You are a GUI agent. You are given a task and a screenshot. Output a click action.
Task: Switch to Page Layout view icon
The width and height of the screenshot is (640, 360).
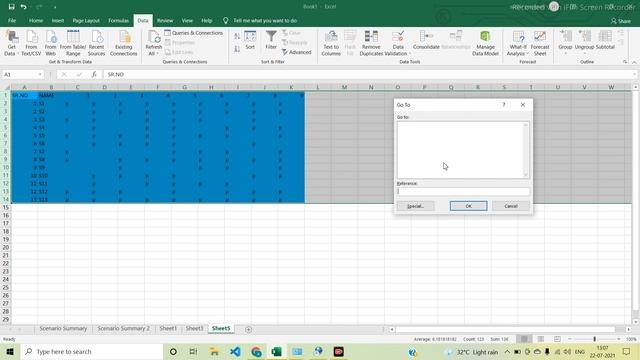tap(540, 339)
